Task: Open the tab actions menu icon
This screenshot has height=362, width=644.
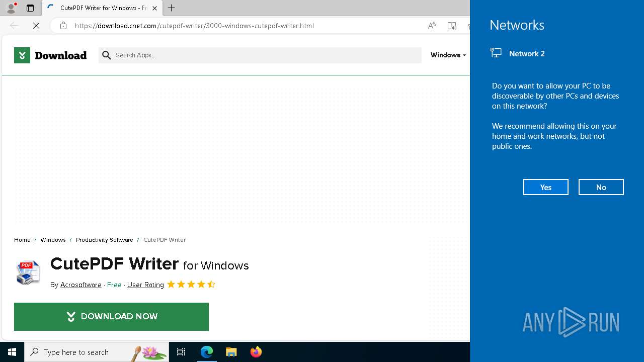Action: pos(30,8)
